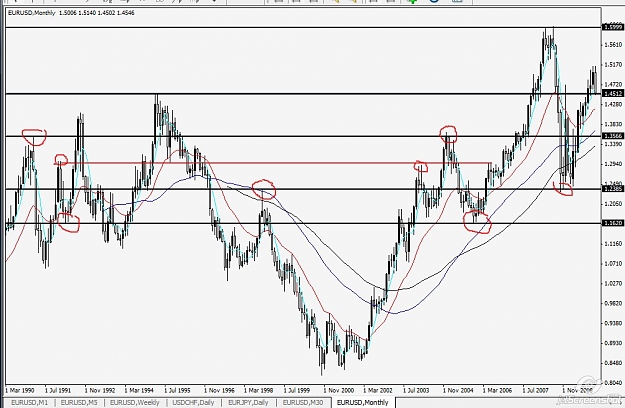Switch to the EURUSD,M1 chart tab
This screenshot has height=408, width=625.
coord(29,402)
